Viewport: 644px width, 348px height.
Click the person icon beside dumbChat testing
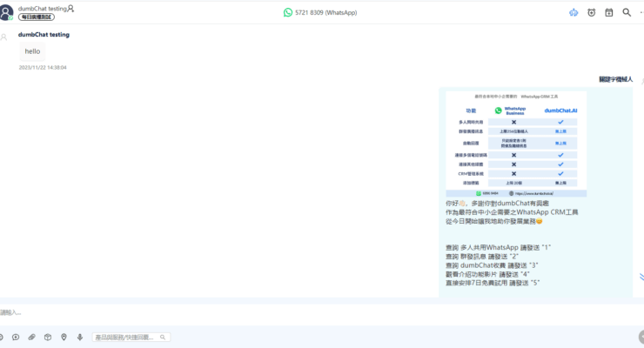(70, 8)
